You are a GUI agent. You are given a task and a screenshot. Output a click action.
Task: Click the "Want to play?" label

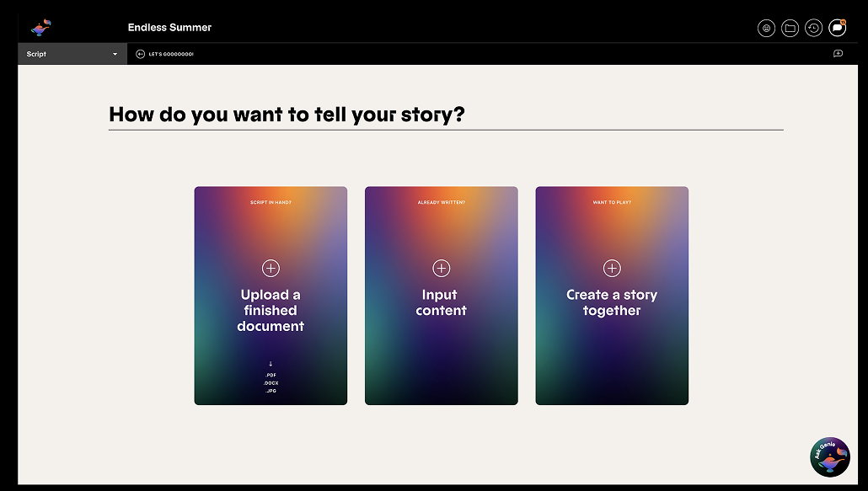click(612, 203)
